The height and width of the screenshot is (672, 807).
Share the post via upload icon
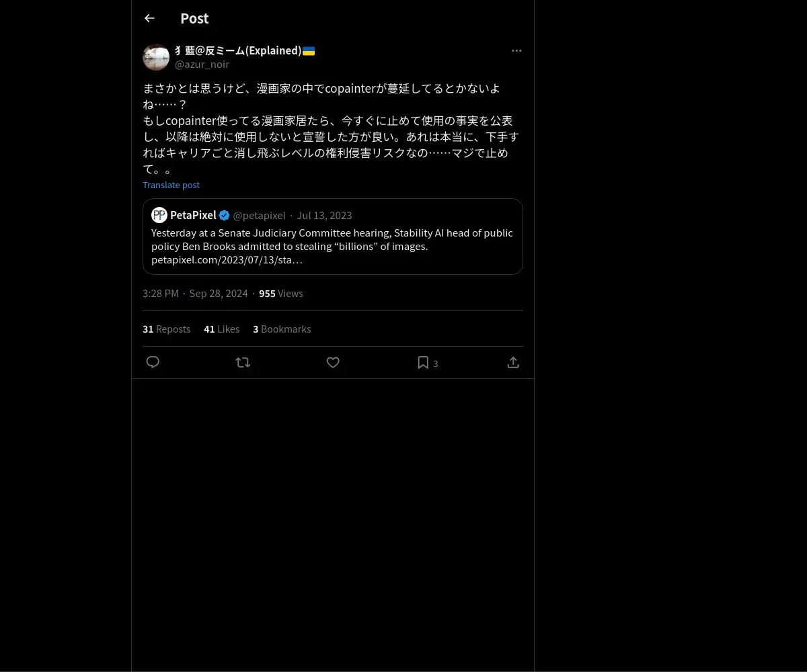513,362
